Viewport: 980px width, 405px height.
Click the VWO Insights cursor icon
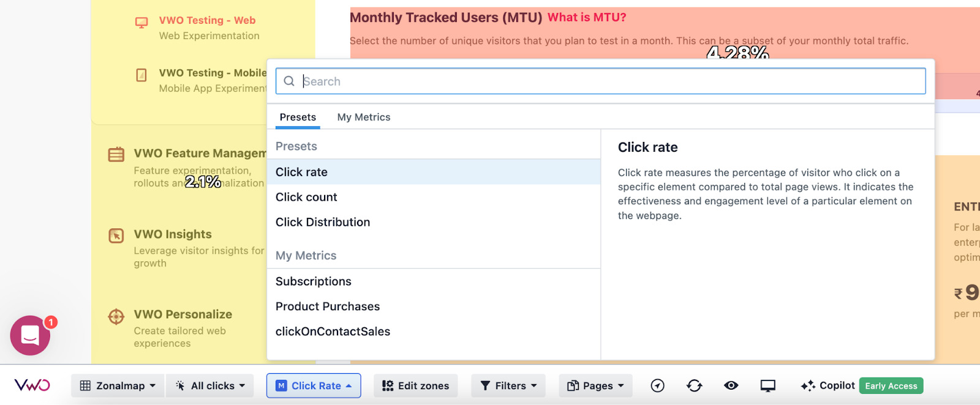(116, 236)
